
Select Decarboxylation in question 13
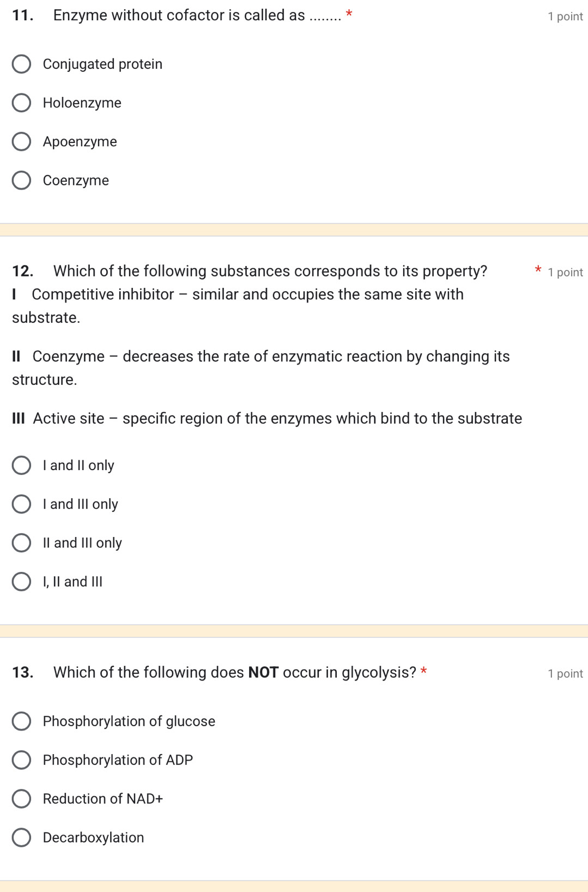[22, 837]
